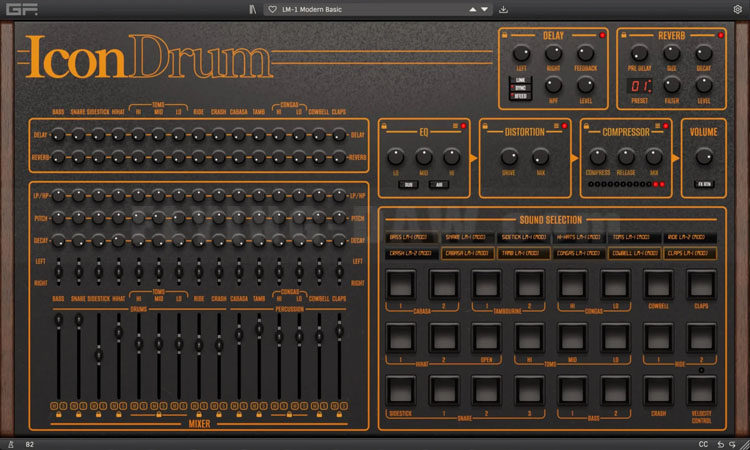The width and height of the screenshot is (750, 450).
Task: Trigger the Cowbell pad
Action: 658,284
